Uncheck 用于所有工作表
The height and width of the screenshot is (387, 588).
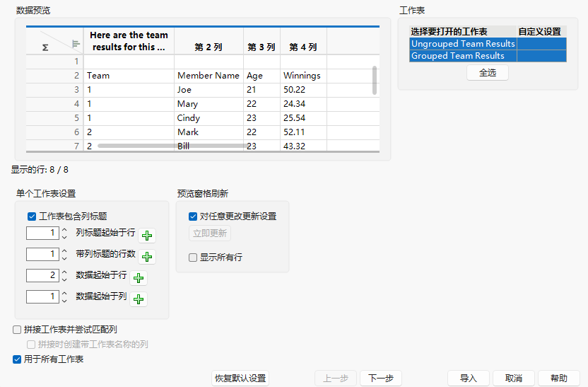(17, 359)
